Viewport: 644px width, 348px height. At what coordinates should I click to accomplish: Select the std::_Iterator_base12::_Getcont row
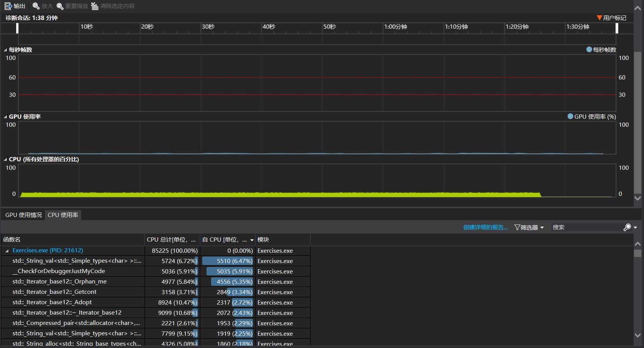pos(155,292)
